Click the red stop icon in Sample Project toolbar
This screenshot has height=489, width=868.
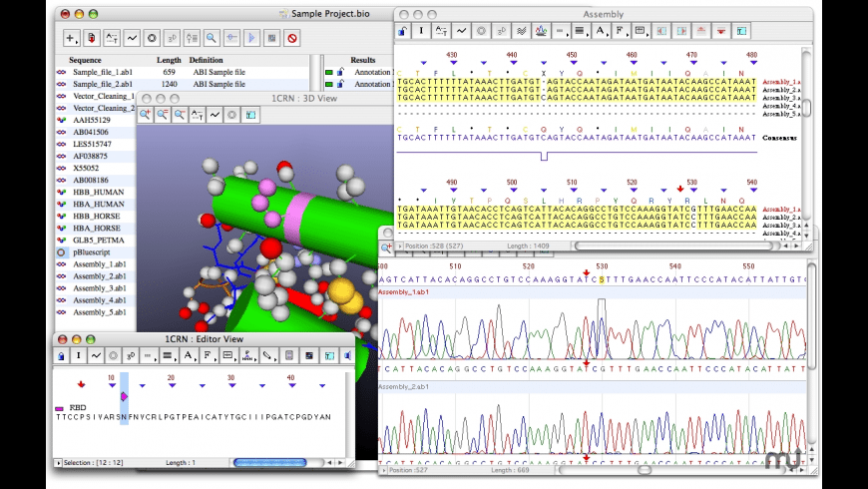[x=292, y=38]
